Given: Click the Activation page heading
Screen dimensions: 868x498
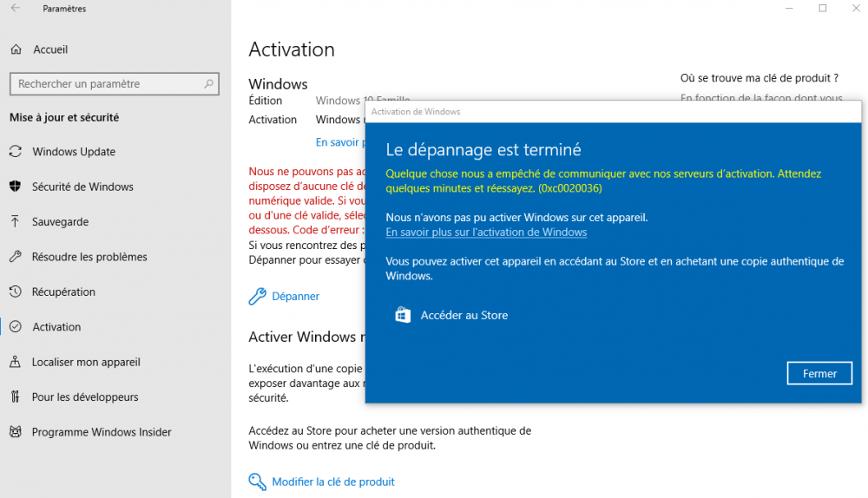Looking at the screenshot, I should point(291,49).
